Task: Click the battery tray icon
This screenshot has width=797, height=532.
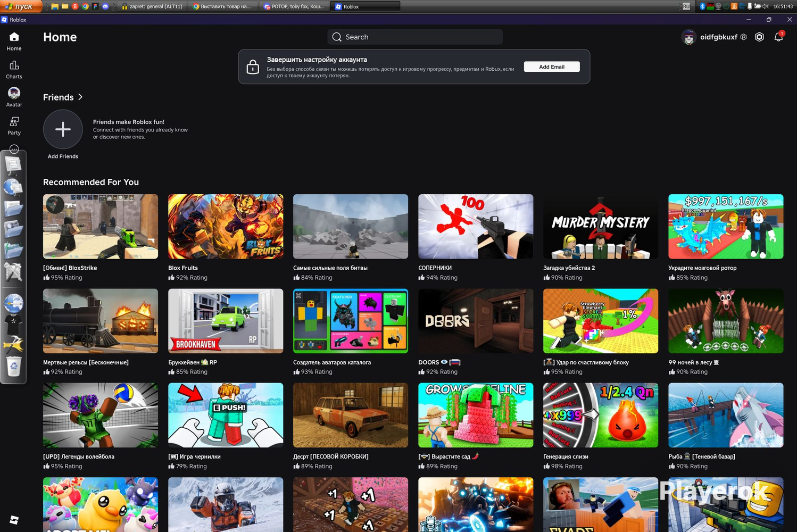Action: click(757, 6)
